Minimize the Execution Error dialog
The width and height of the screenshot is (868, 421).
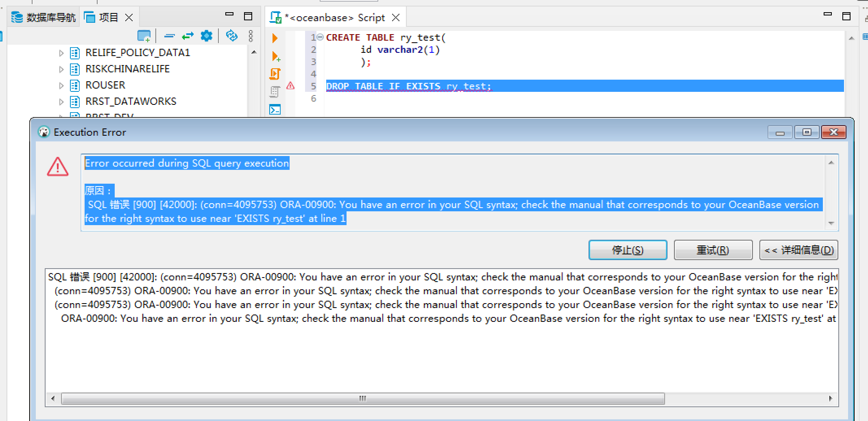pyautogui.click(x=780, y=132)
